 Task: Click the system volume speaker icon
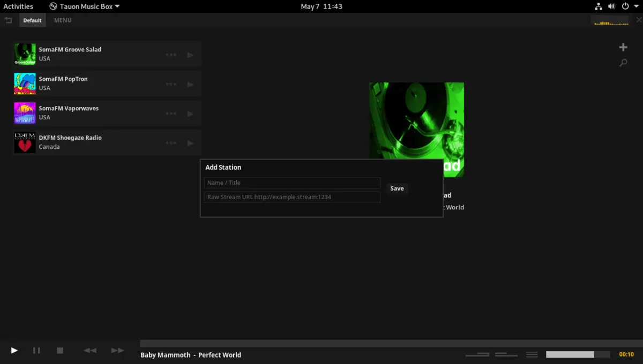pyautogui.click(x=612, y=6)
